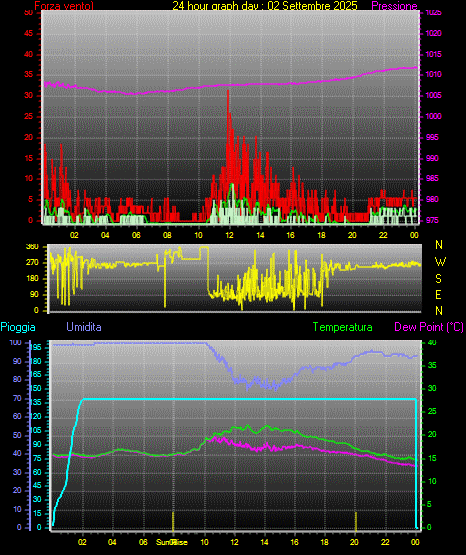Click hour label '12' under the wind chart
466x555 pixels.
229,235
